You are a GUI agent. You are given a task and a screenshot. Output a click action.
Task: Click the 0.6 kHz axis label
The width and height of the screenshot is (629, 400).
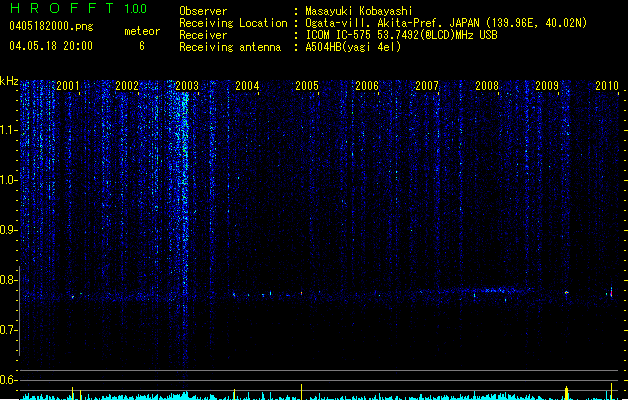click(x=8, y=380)
